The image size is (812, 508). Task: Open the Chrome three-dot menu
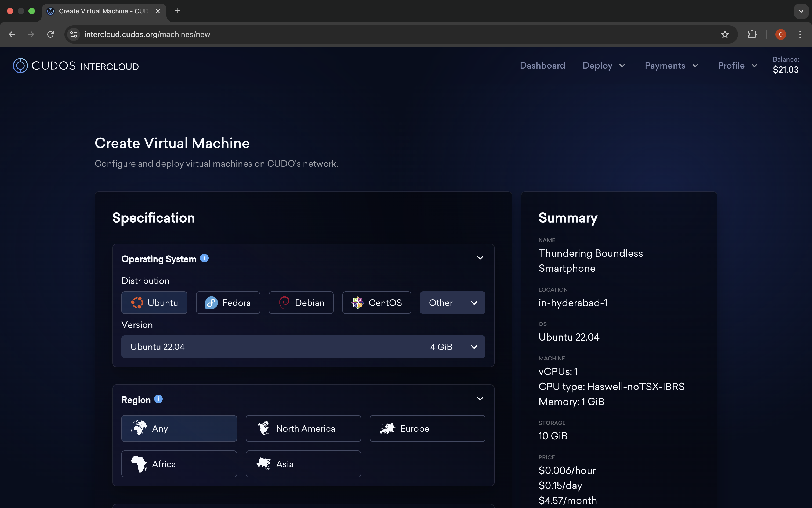(800, 34)
